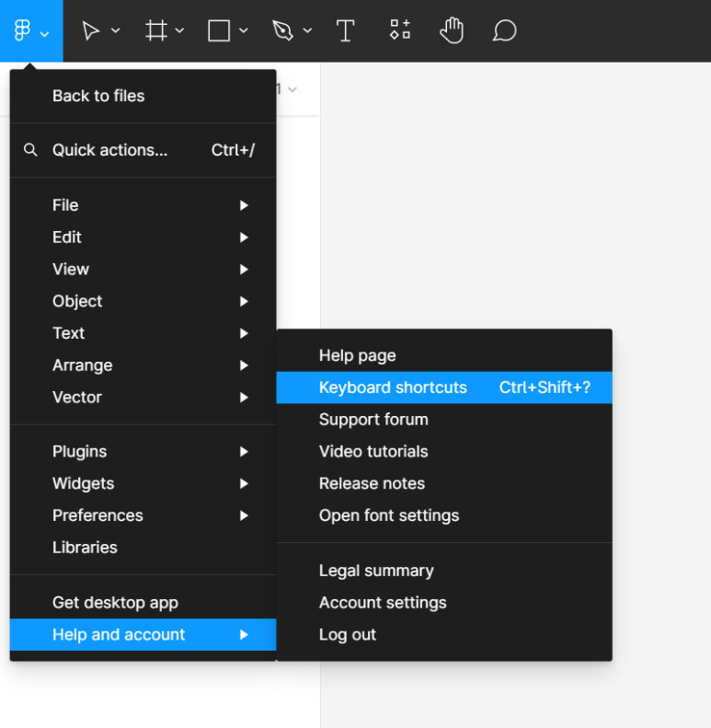Open the Frame tool options chevron

point(179,30)
